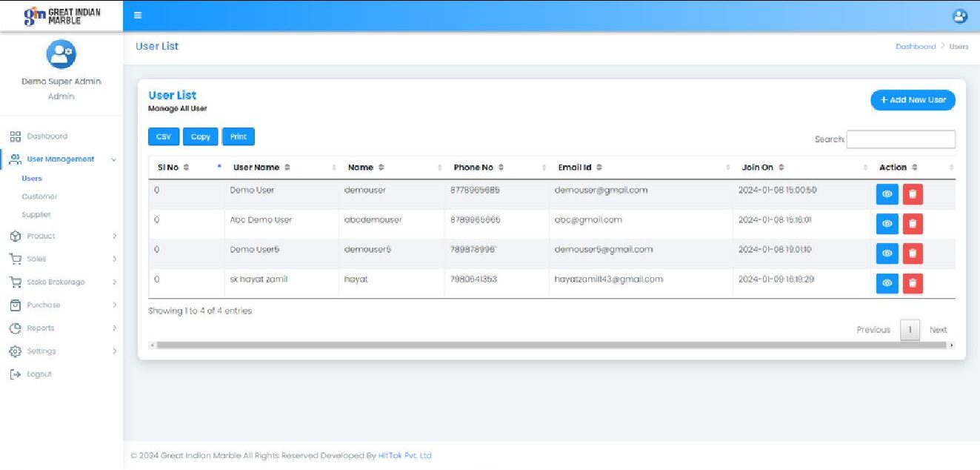The width and height of the screenshot is (980, 470).
Task: Click the hamburger menu icon in header
Action: tap(138, 16)
